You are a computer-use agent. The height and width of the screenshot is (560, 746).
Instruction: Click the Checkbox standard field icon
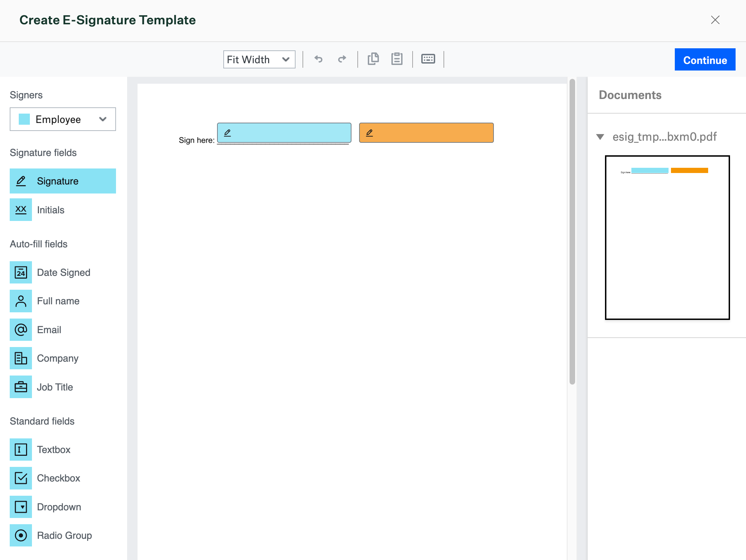pyautogui.click(x=20, y=478)
